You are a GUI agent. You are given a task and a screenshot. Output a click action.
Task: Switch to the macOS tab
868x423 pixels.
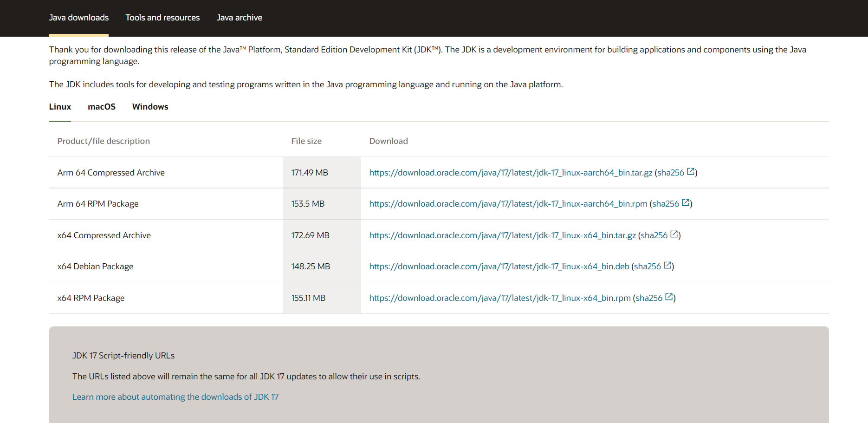tap(102, 107)
